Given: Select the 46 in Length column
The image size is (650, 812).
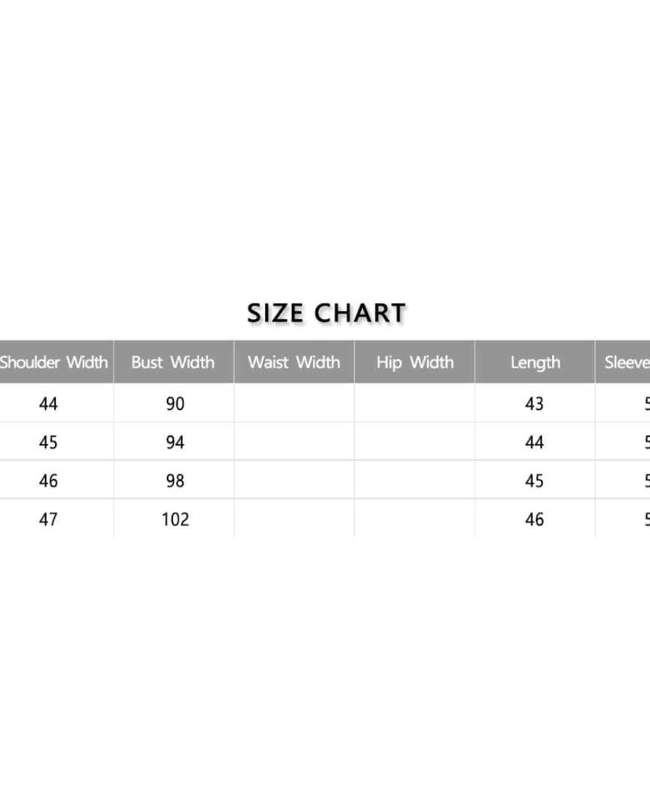Looking at the screenshot, I should 534,519.
